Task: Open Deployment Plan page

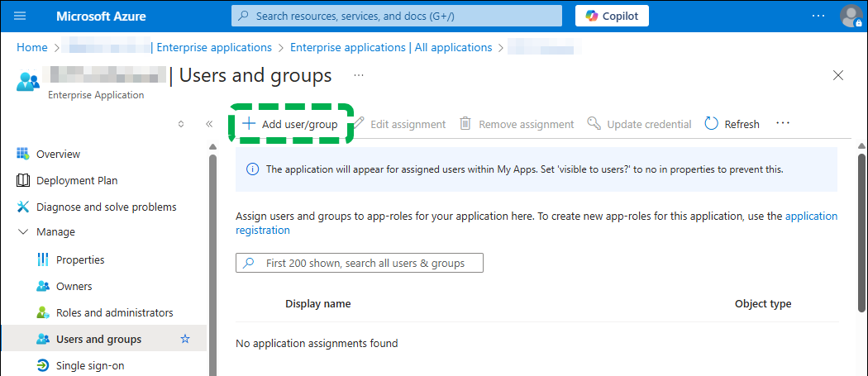Action: tap(76, 180)
